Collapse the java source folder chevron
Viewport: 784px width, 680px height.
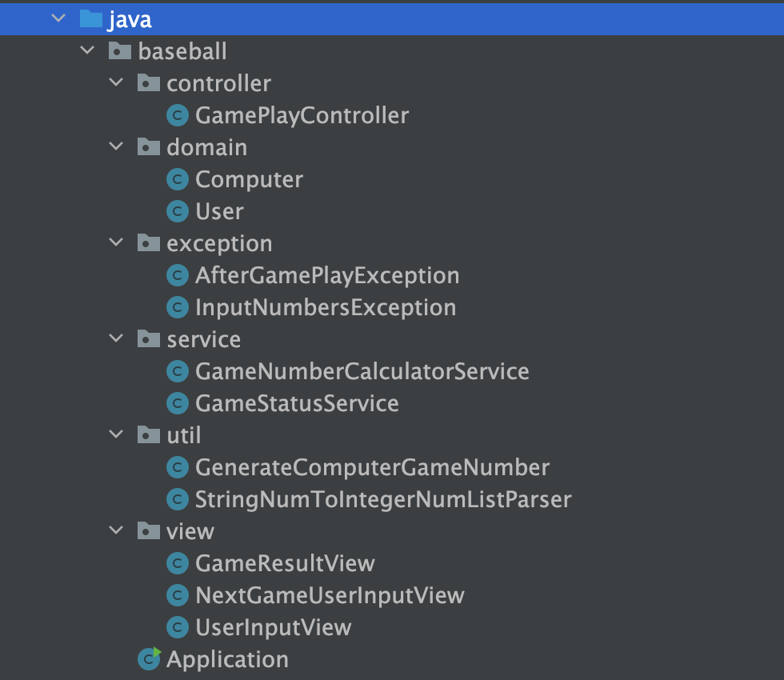pos(58,18)
